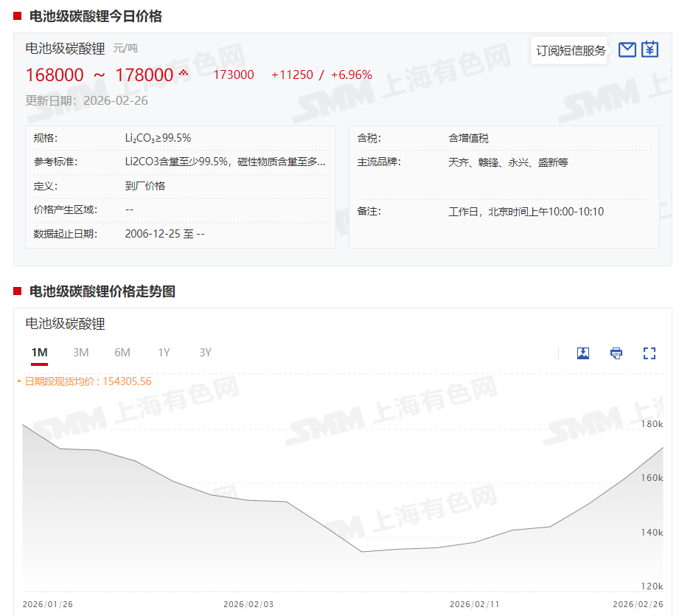View the 3Y price history
The width and height of the screenshot is (679, 616).
pyautogui.click(x=205, y=353)
